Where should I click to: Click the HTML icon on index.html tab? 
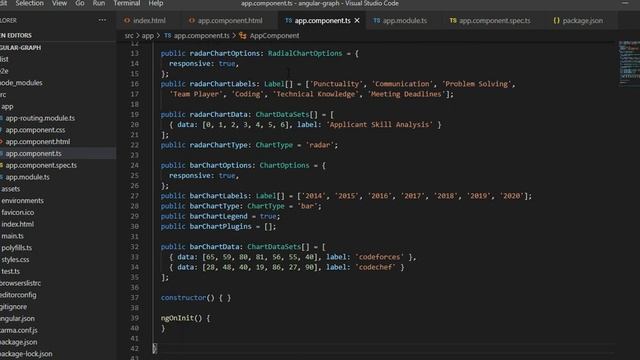pyautogui.click(x=127, y=20)
